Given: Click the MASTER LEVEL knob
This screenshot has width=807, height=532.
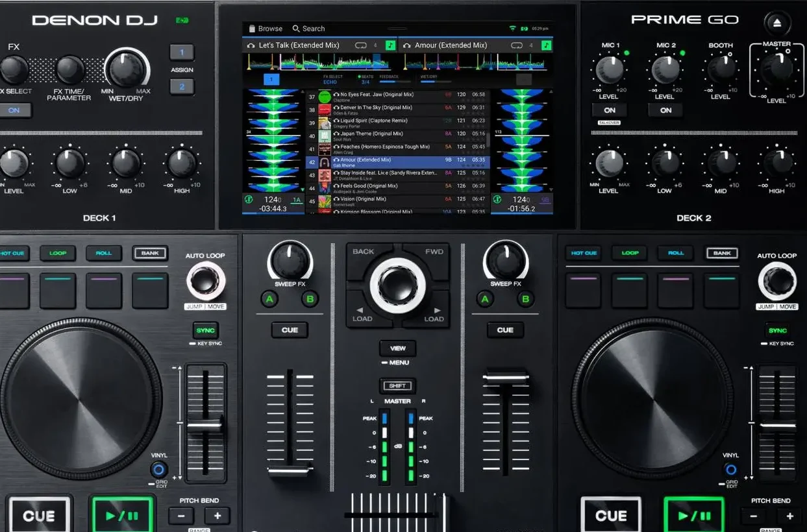Looking at the screenshot, I should click(777, 69).
